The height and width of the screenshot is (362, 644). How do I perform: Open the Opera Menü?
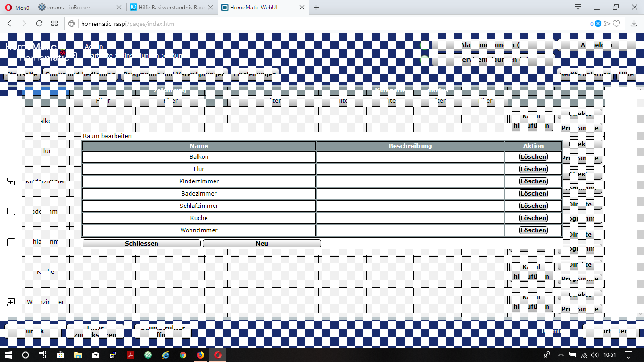(x=17, y=8)
